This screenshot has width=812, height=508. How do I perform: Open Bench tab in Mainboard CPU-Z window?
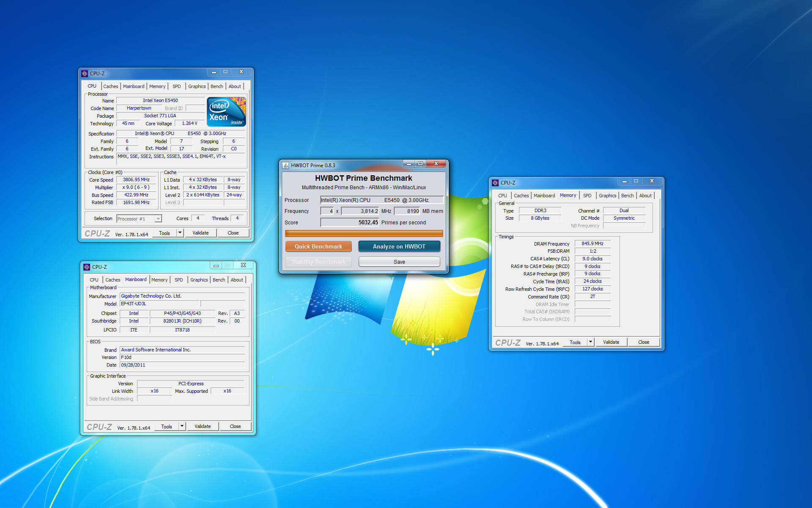[219, 280]
